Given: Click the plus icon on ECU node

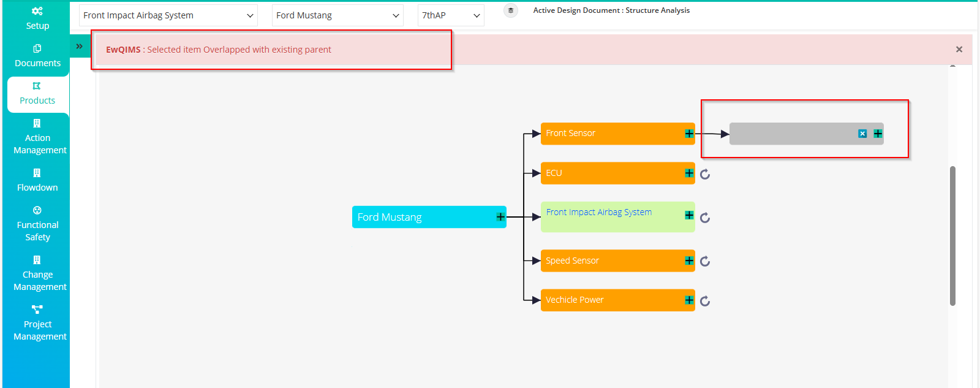Looking at the screenshot, I should tap(689, 173).
